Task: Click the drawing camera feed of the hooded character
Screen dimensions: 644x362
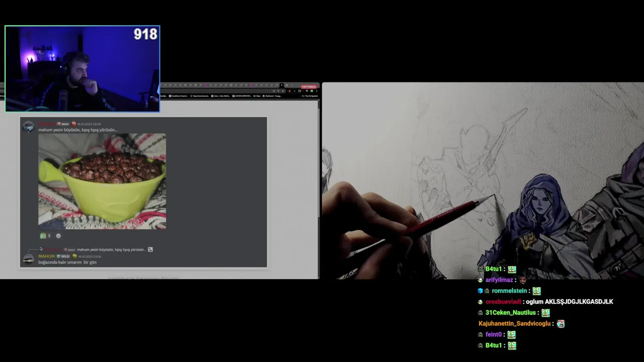Action: (482, 180)
